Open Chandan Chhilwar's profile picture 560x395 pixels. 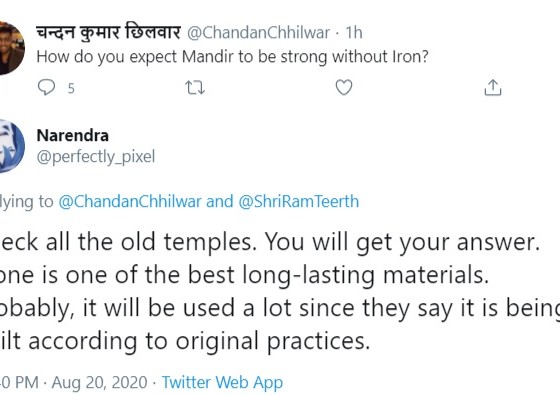click(x=11, y=48)
